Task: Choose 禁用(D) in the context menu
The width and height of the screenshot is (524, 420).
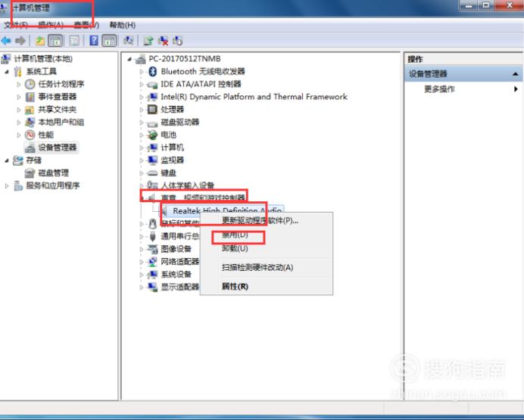Action: click(x=235, y=235)
